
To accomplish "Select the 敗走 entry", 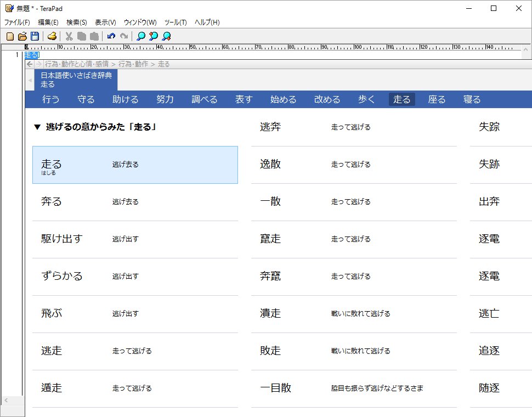I will (x=354, y=352).
